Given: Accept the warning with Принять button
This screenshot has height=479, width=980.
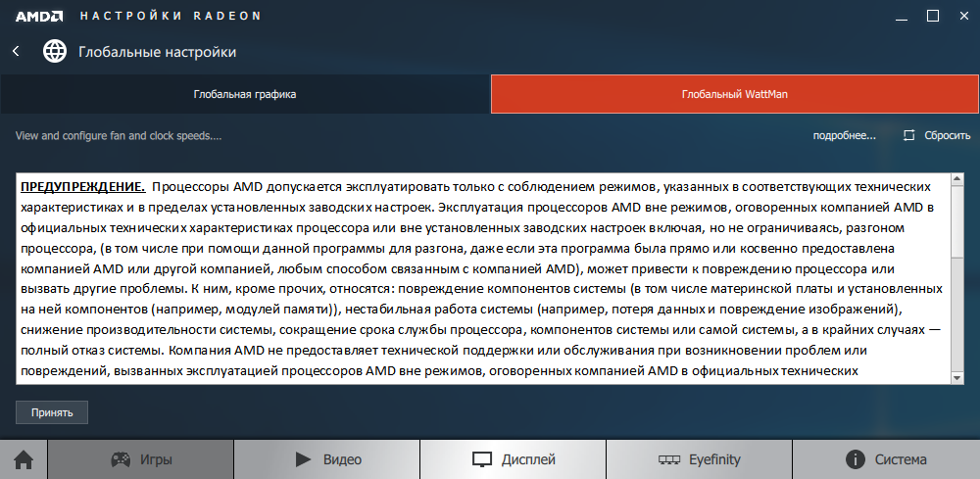Looking at the screenshot, I should [52, 412].
